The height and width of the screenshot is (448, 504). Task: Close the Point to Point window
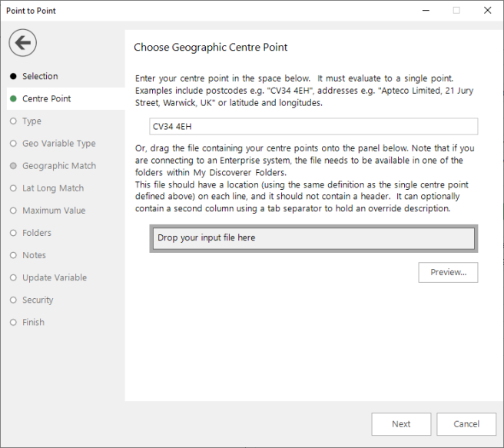(487, 11)
